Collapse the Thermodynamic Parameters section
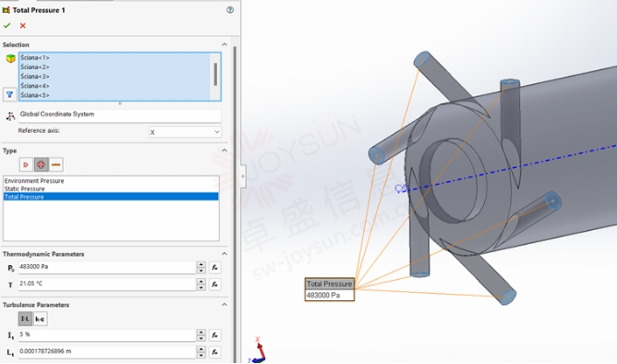Image resolution: width=617 pixels, height=364 pixels. [x=224, y=254]
